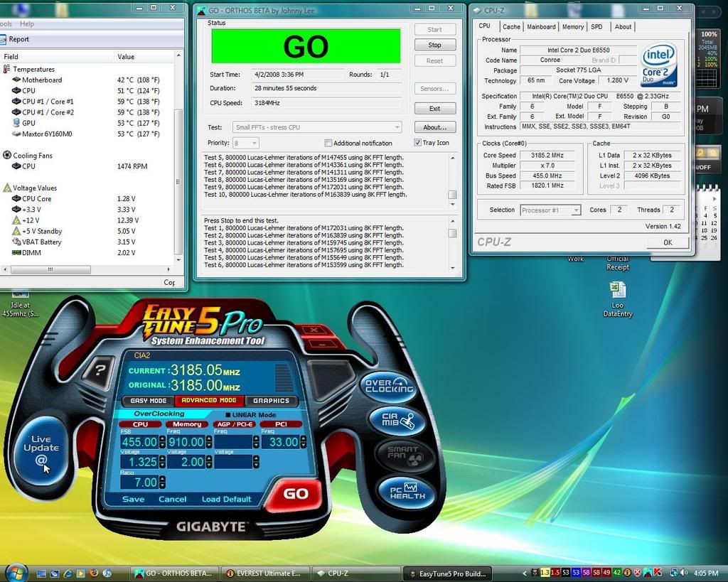Uncheck the Tray Icon checkbox
Image resolution: width=728 pixels, height=582 pixels.
point(417,143)
